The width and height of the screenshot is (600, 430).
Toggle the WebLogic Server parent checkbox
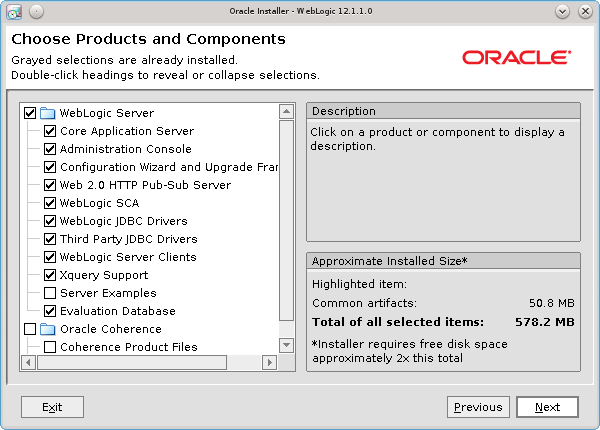pyautogui.click(x=29, y=113)
